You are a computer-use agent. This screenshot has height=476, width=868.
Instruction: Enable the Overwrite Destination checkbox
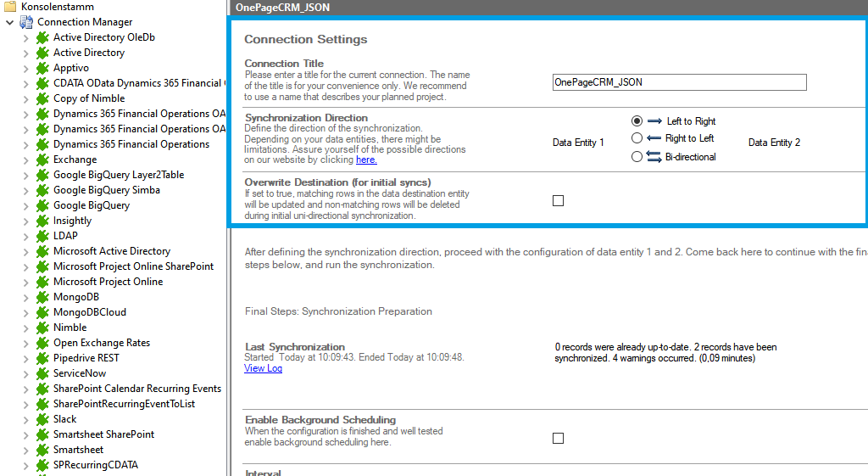(x=558, y=201)
